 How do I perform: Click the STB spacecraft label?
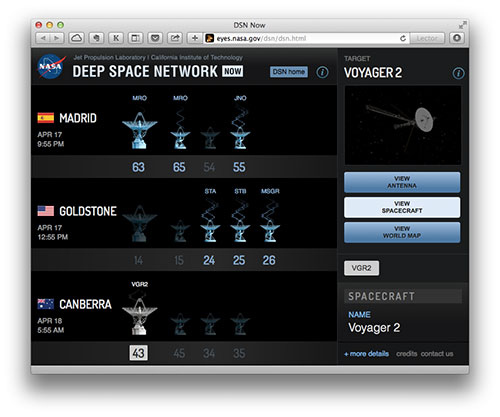[240, 191]
